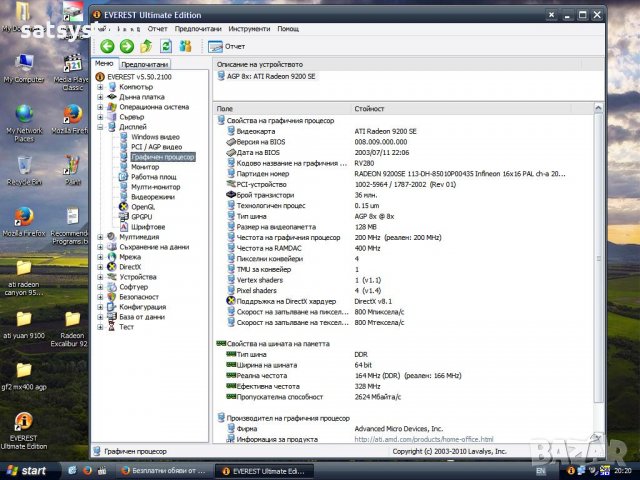This screenshot has height=480, width=640.
Task: Expand the Операционна система node
Action: [x=100, y=107]
